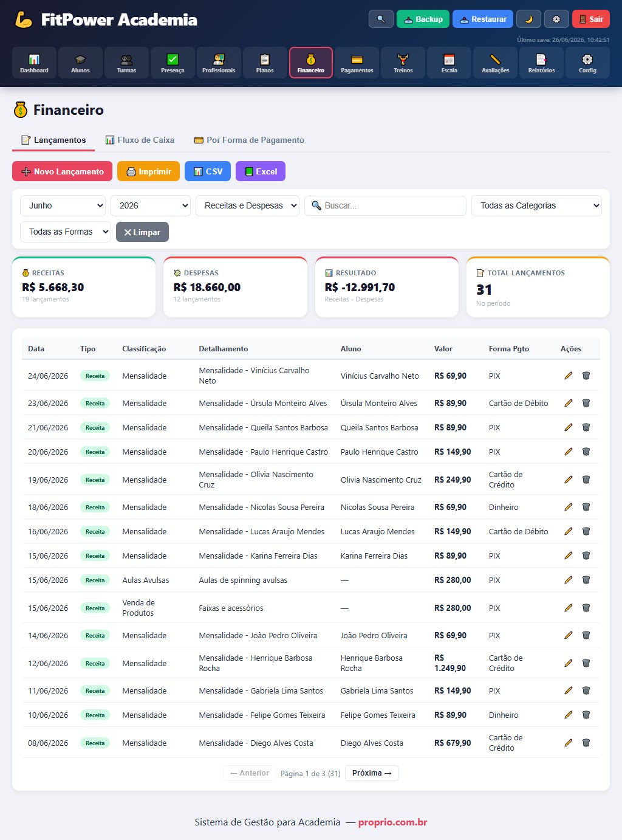Open the Todas as Categorias dropdown
The image size is (622, 840).
coord(536,205)
